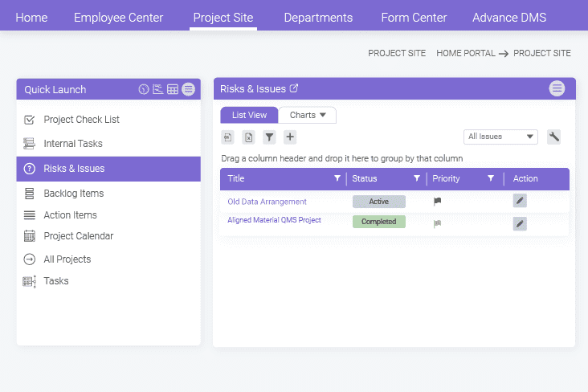Click the table grid icon in Quick Launch header

pos(173,89)
